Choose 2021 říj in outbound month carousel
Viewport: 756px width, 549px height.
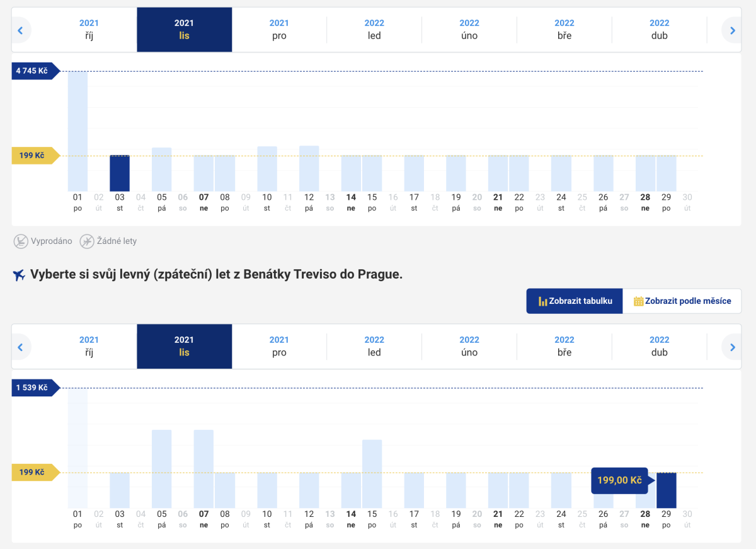pos(89,30)
